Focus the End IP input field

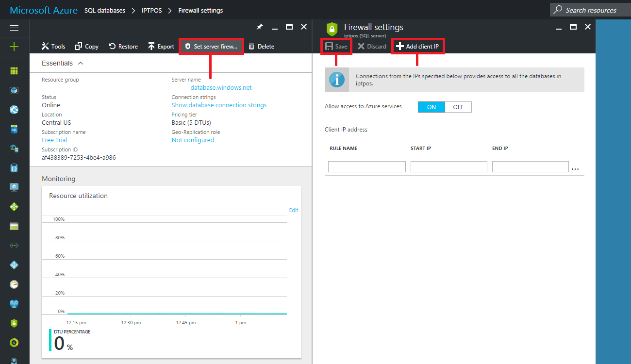(530, 167)
